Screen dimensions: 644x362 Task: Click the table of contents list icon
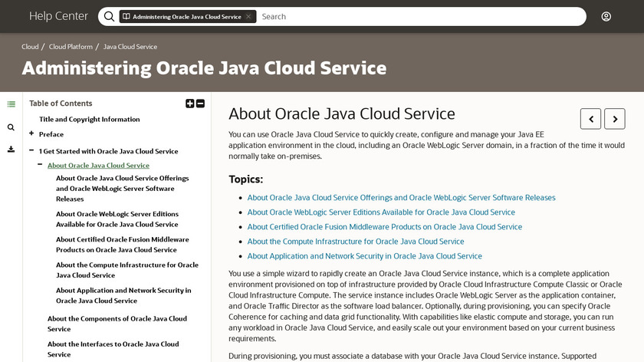[11, 104]
